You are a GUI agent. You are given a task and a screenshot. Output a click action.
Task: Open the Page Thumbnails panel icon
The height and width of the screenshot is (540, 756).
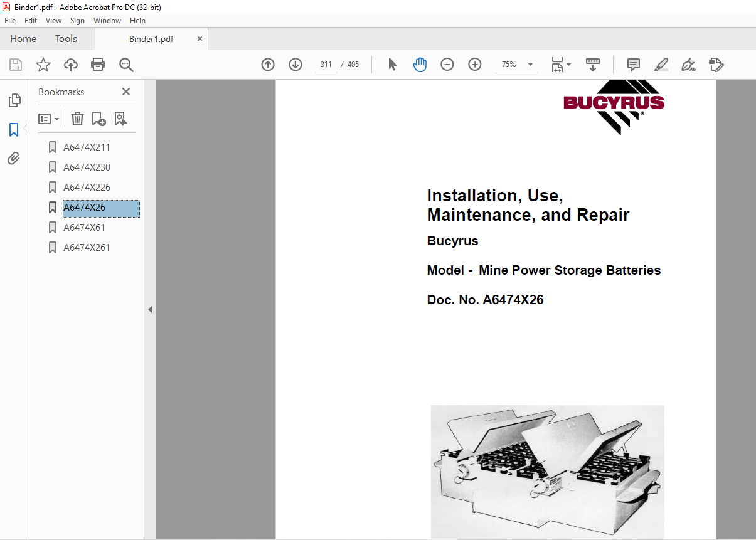14,100
